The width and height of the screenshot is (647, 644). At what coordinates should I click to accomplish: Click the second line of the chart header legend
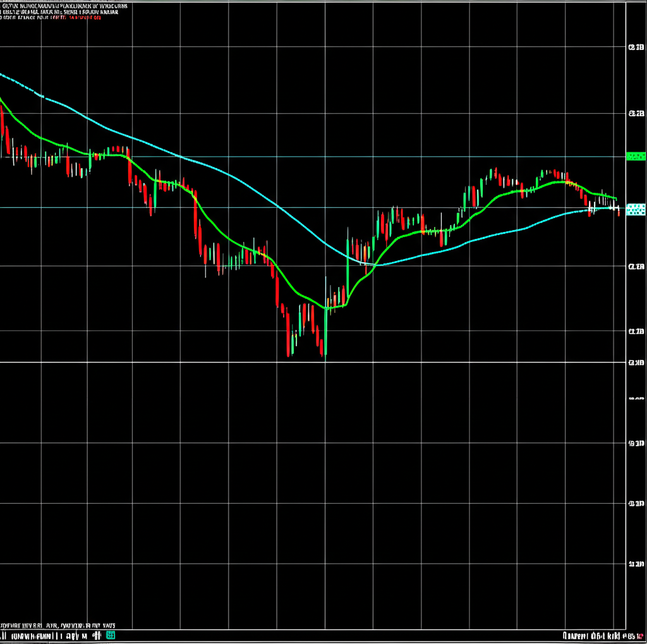pyautogui.click(x=63, y=12)
